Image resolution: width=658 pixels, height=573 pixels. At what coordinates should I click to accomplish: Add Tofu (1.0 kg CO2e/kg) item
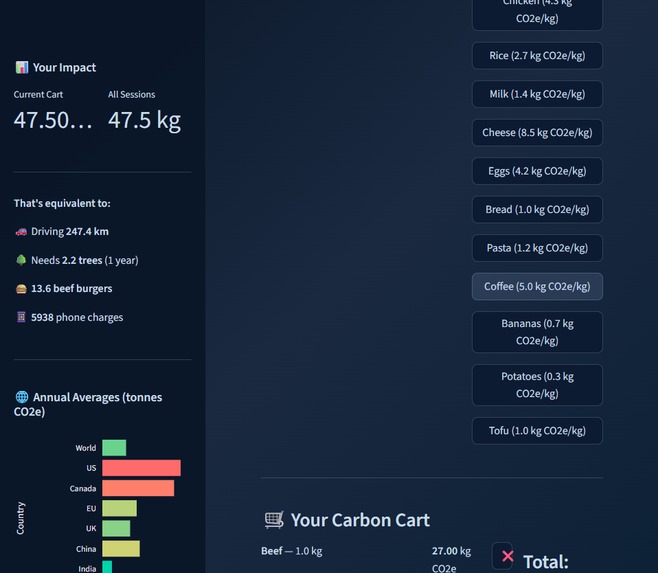(537, 431)
